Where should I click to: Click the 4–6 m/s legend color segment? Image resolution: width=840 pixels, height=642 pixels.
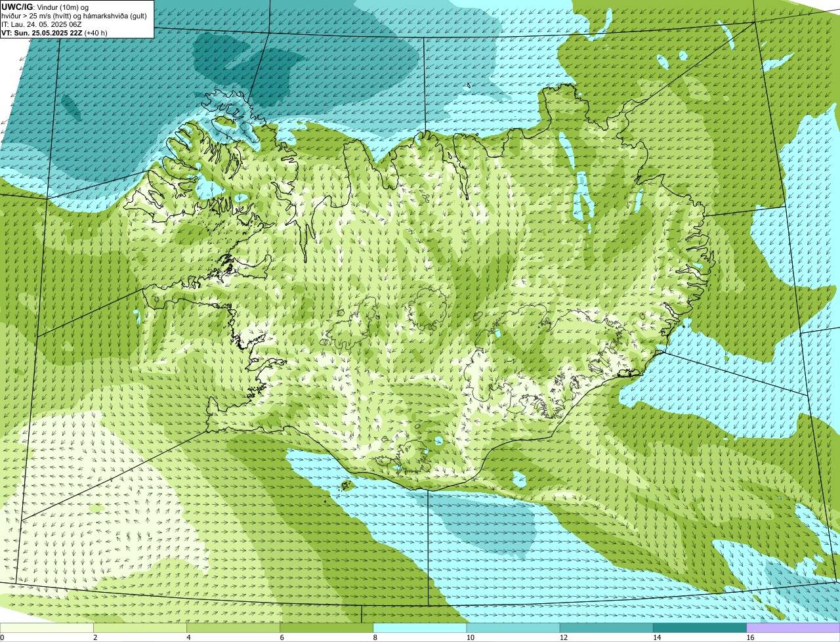coord(234,628)
